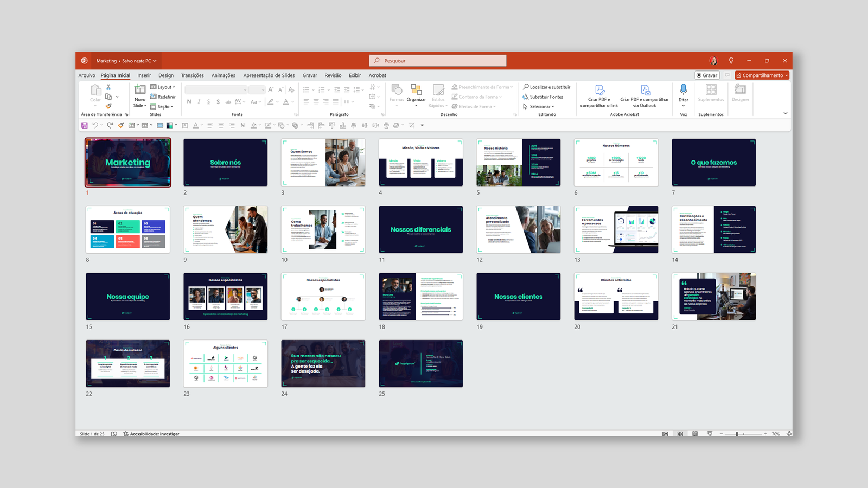Toggle underline formatting in the Fonte group

(x=208, y=101)
